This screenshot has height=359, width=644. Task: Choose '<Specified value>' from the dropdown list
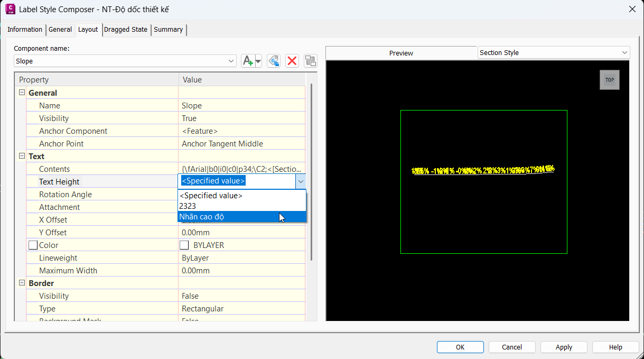(x=242, y=196)
